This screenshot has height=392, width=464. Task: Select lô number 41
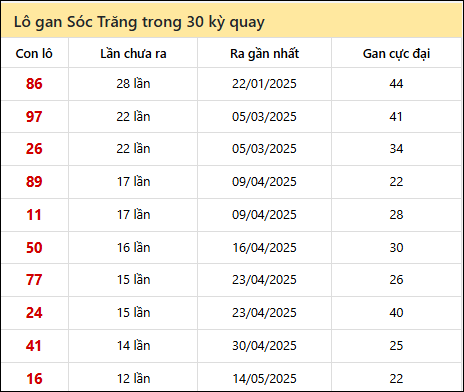click(x=34, y=346)
